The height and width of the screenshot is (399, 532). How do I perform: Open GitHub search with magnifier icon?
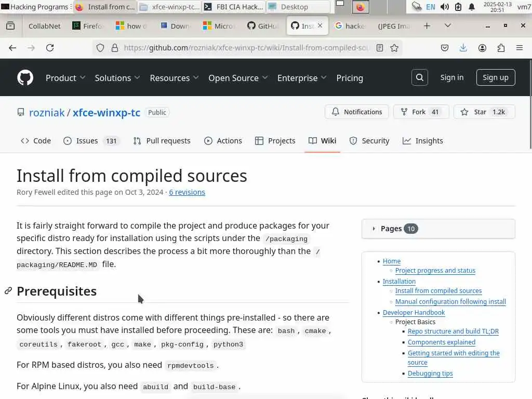(x=420, y=77)
